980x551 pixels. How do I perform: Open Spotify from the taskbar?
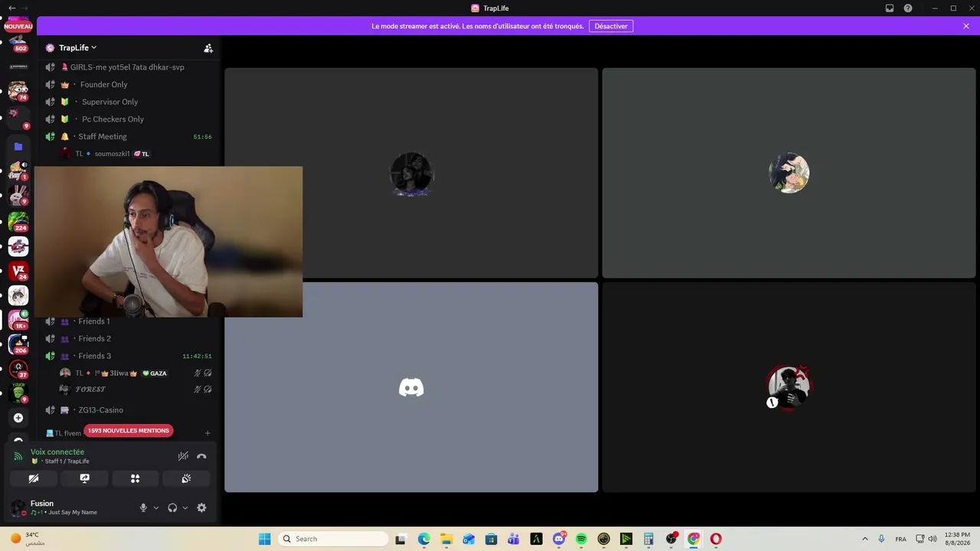click(581, 539)
